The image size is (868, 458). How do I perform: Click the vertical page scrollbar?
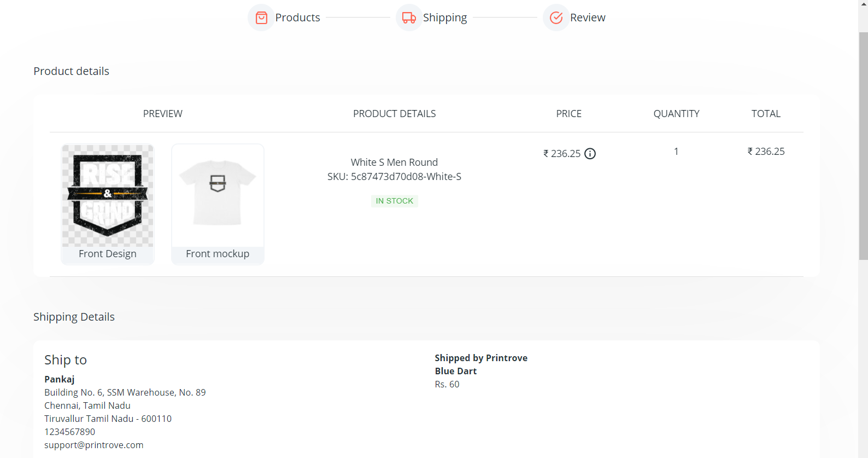click(x=863, y=146)
